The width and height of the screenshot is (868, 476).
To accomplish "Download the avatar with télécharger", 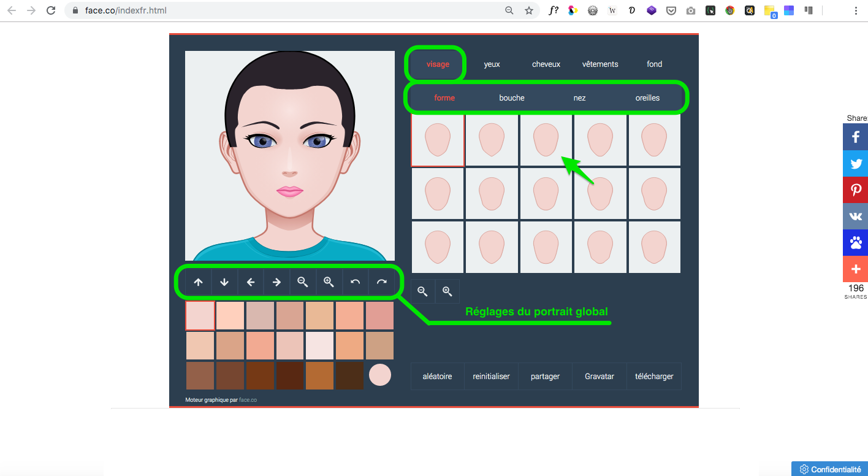I will [x=654, y=376].
